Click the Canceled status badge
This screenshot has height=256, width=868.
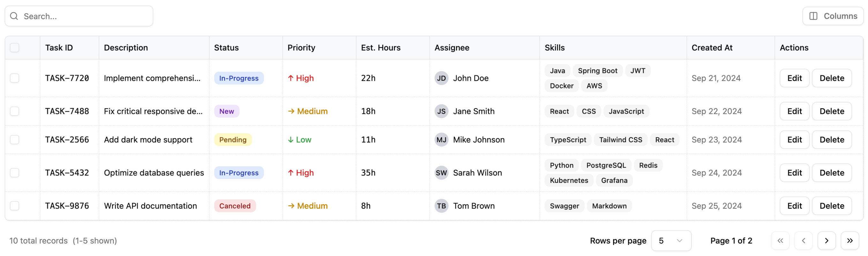(235, 206)
